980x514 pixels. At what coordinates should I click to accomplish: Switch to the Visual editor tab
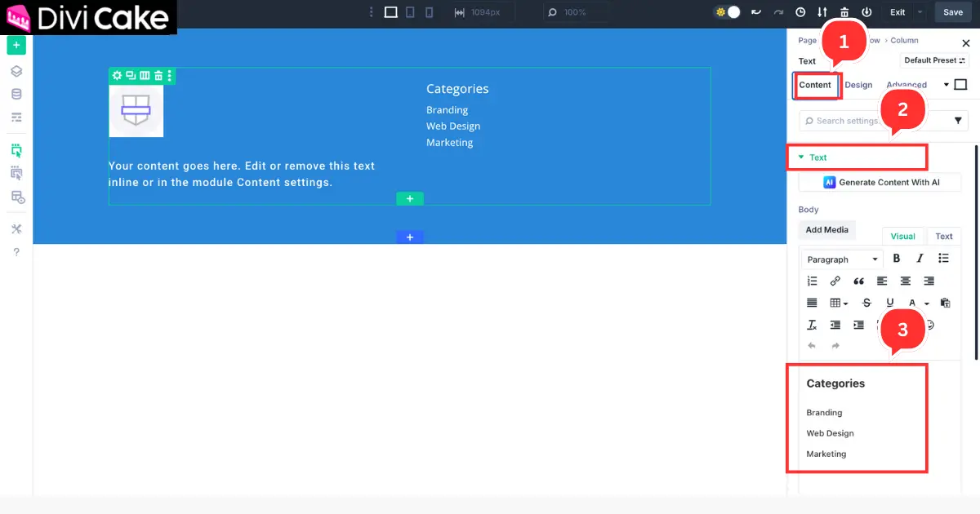click(x=903, y=236)
